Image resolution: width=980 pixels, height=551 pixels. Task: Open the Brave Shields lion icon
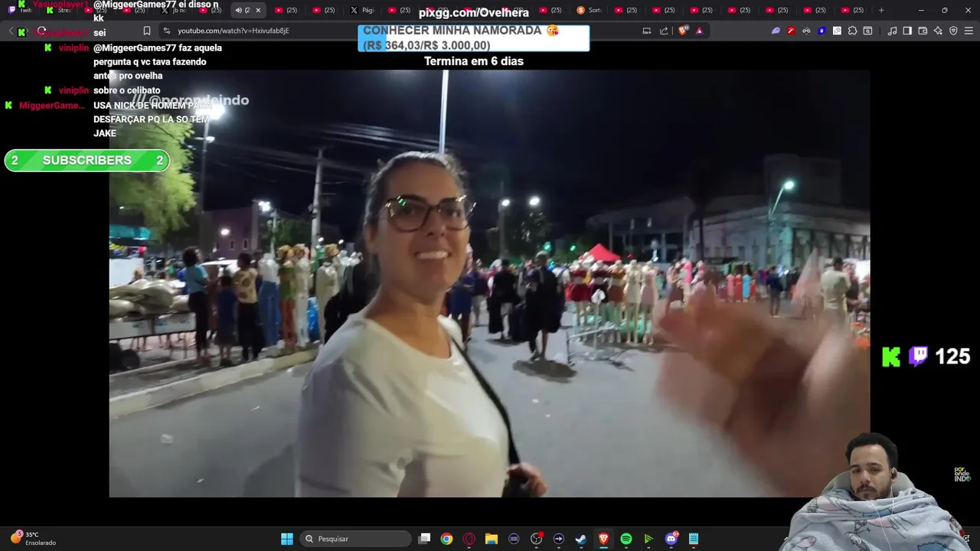683,31
